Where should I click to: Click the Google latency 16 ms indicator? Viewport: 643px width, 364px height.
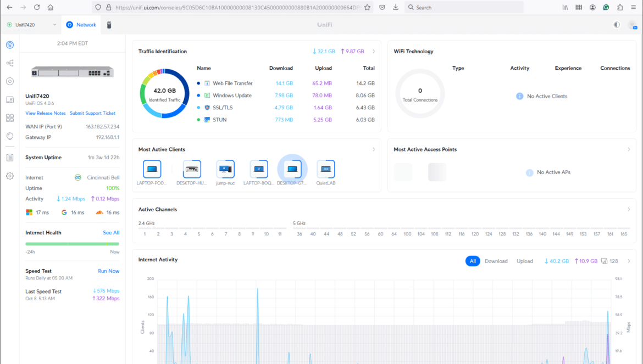pyautogui.click(x=73, y=212)
